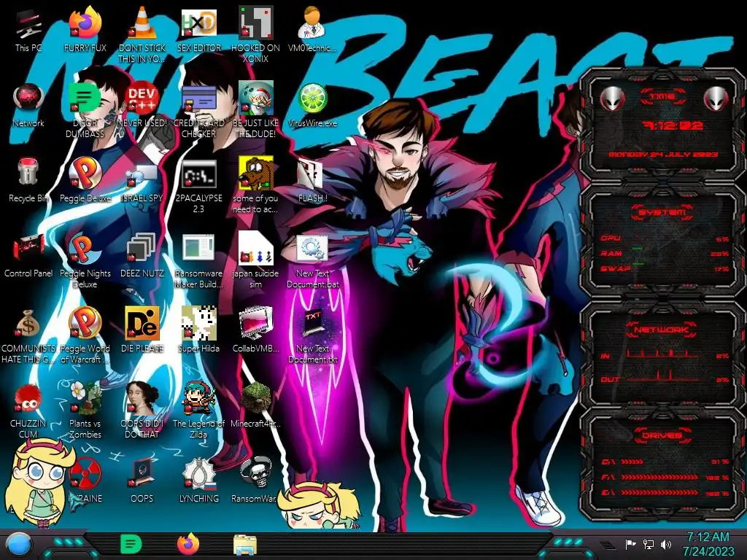Image resolution: width=747 pixels, height=560 pixels.
Task: Open the taskbar clock showing 7:12 AM
Action: tap(708, 544)
